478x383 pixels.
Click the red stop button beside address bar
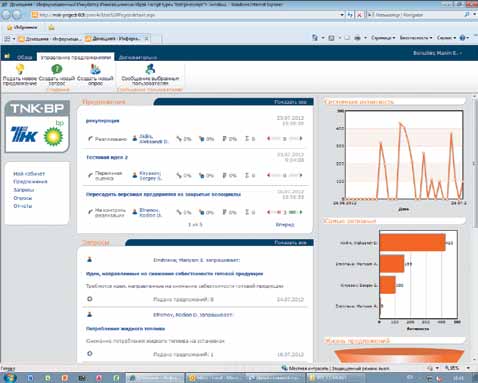click(x=359, y=15)
